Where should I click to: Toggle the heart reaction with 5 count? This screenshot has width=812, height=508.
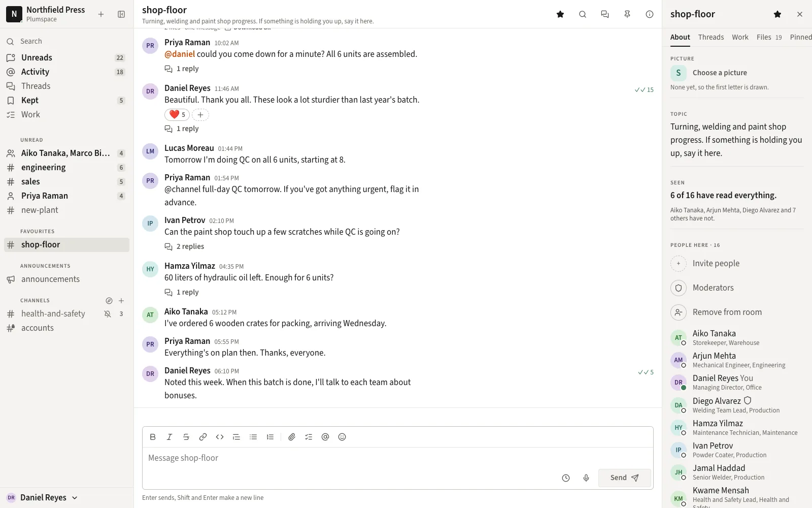(177, 115)
